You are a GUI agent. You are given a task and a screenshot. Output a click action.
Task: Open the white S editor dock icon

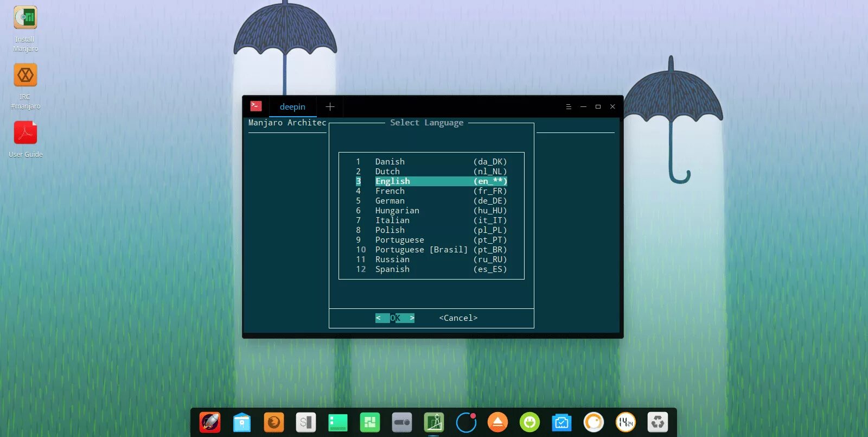(306, 422)
